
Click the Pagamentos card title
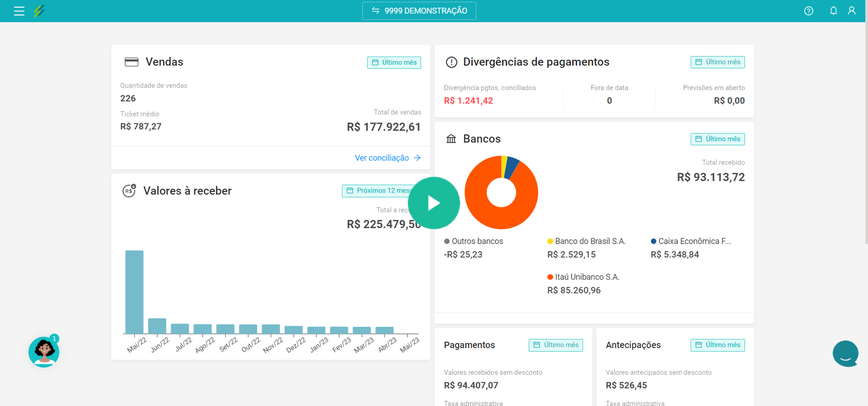(469, 345)
